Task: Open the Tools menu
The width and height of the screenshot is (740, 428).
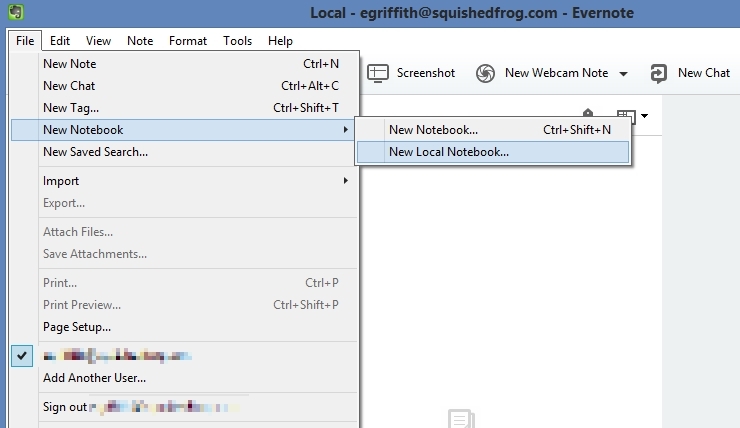Action: [237, 41]
